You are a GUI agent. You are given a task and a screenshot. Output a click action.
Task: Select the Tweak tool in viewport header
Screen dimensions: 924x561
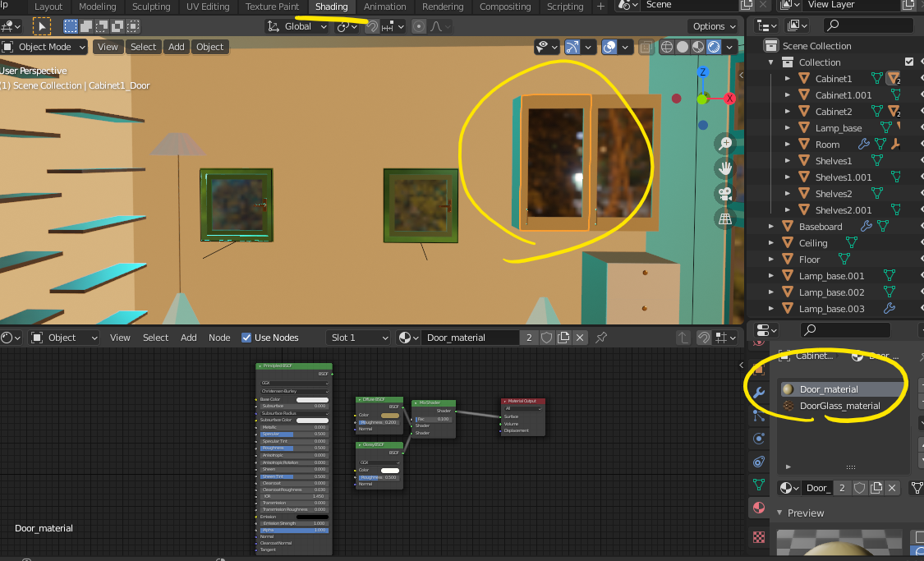tap(41, 26)
